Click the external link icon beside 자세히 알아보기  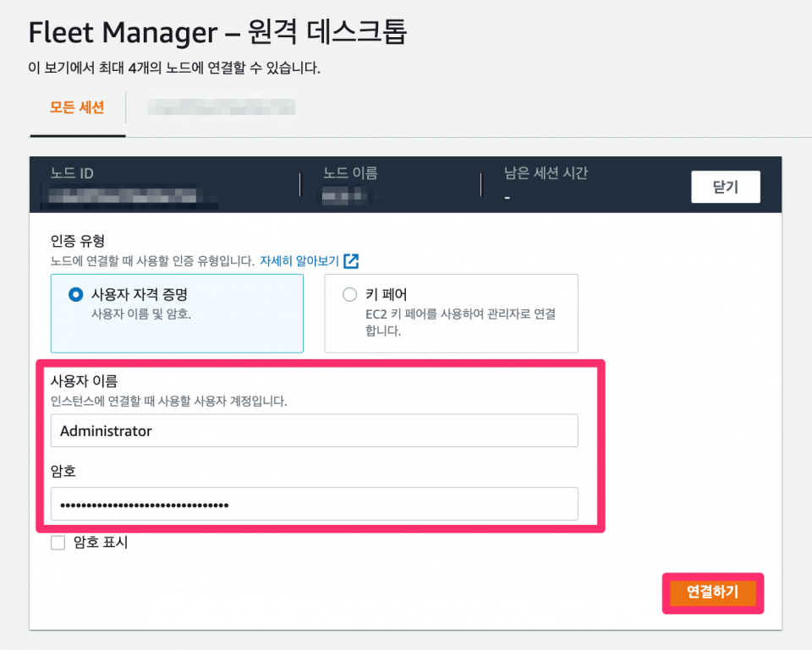351,261
